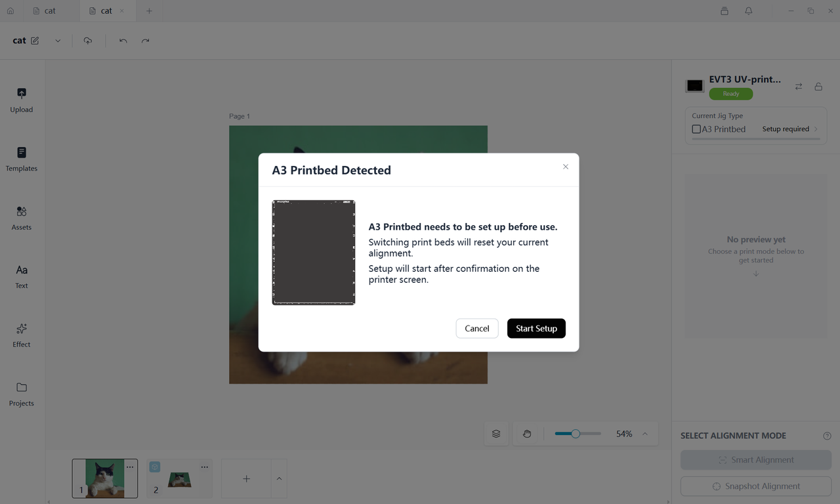Click the EVT3 UV-printer name
The image size is (840, 504).
tap(745, 79)
